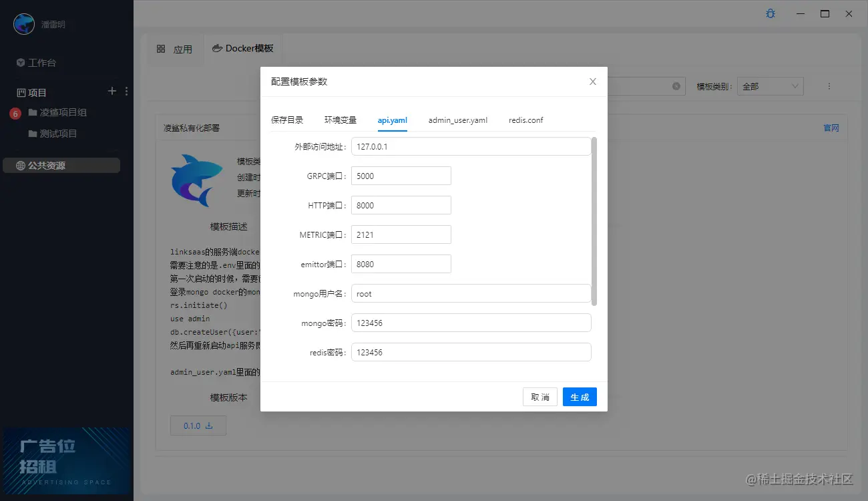This screenshot has width=868, height=501.
Task: Select 公共资源 in the sidebar
Action: (61, 166)
